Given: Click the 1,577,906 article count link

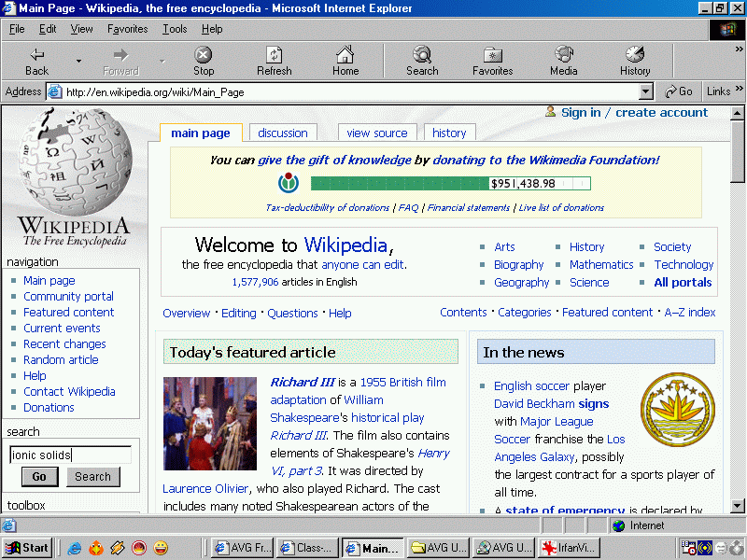Looking at the screenshot, I should 255,282.
